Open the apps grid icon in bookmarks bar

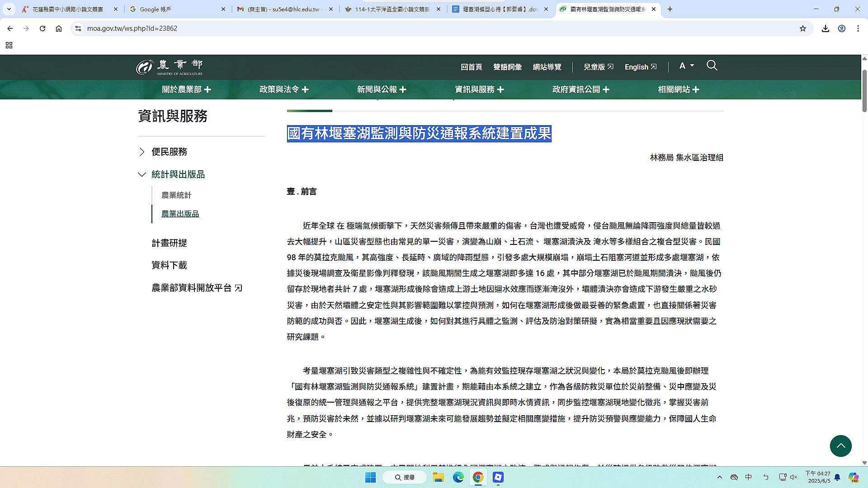(x=9, y=45)
